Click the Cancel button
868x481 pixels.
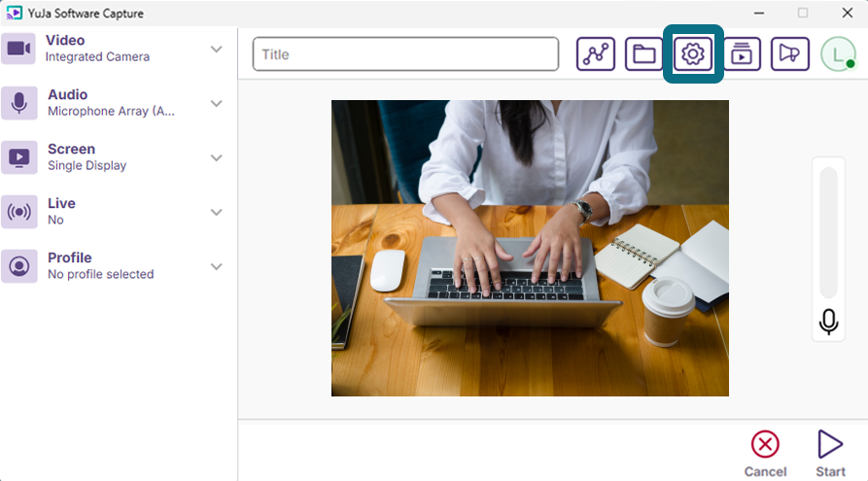coord(765,454)
